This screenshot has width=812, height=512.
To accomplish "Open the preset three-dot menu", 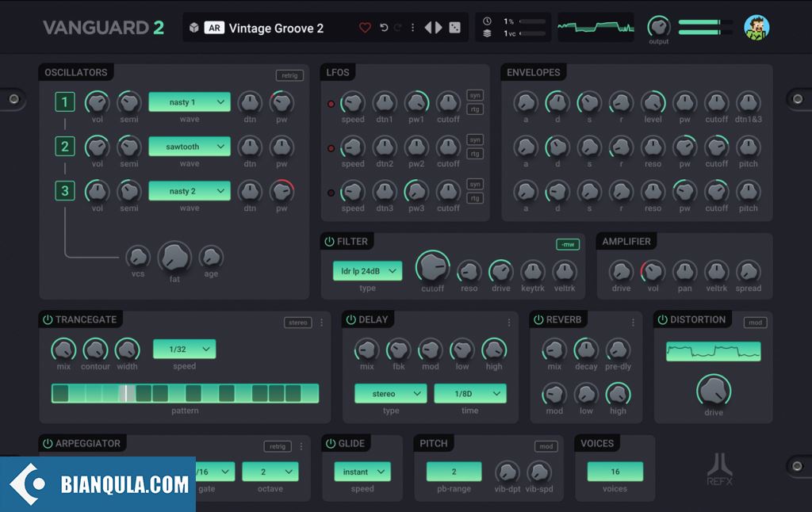I will [x=412, y=28].
